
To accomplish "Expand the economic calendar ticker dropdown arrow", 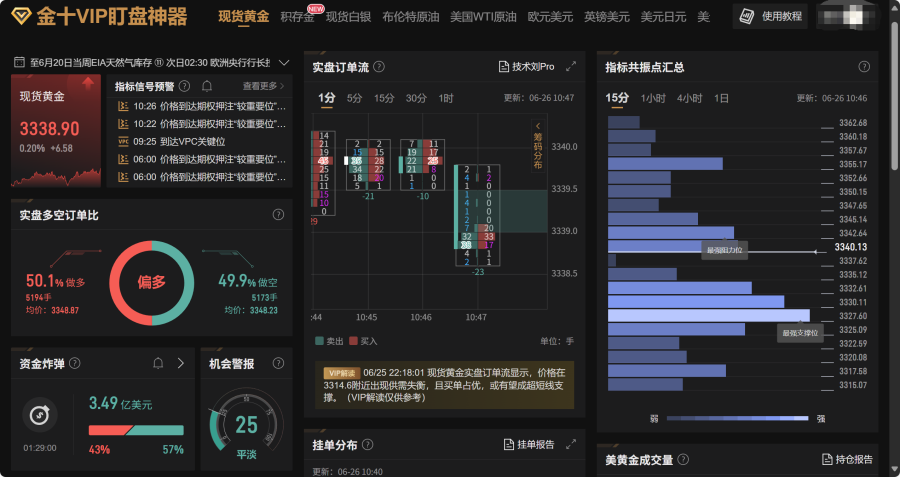I will click(284, 62).
